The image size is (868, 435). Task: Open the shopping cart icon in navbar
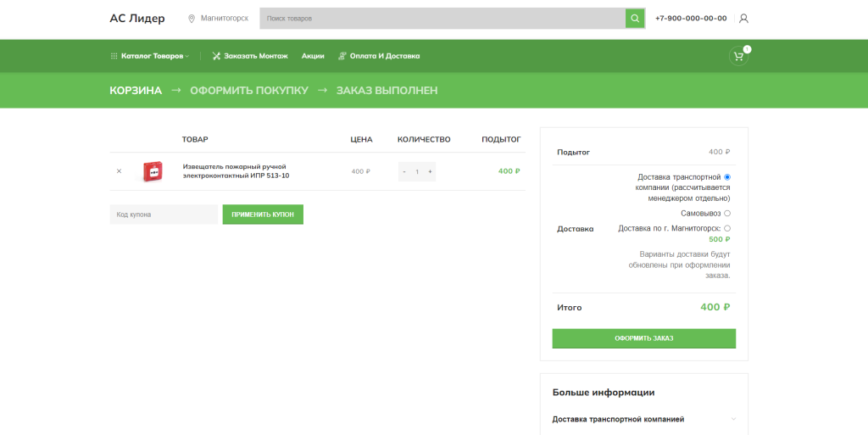click(x=739, y=57)
